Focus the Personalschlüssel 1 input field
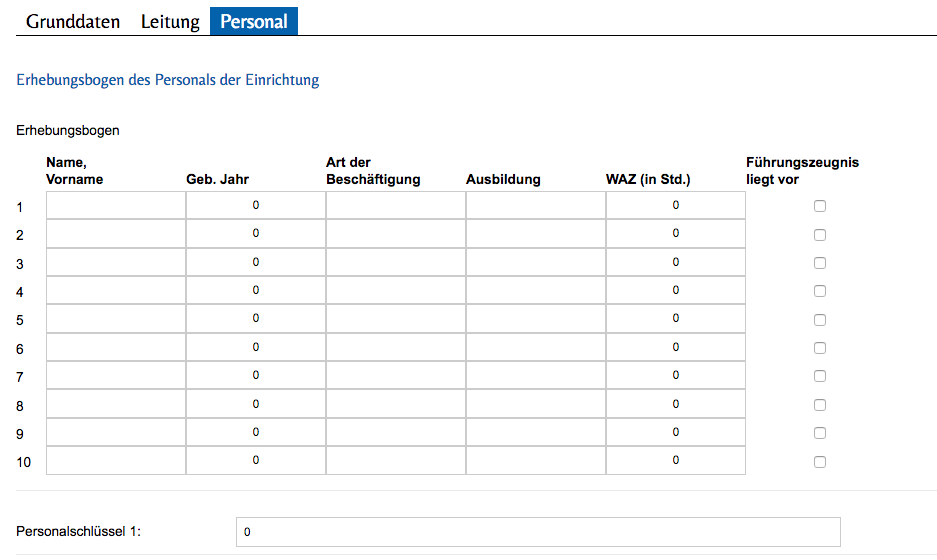This screenshot has height=560, width=937. coord(538,532)
